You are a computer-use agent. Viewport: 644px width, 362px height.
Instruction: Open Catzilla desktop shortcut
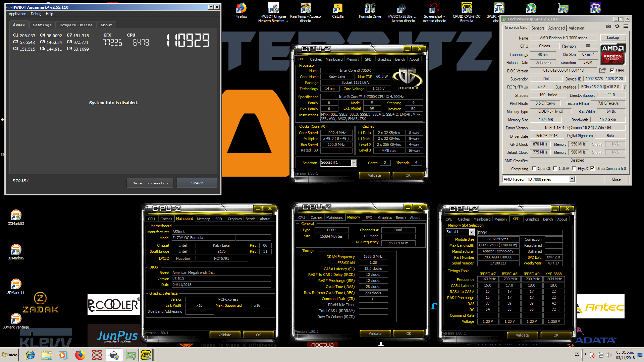click(338, 10)
